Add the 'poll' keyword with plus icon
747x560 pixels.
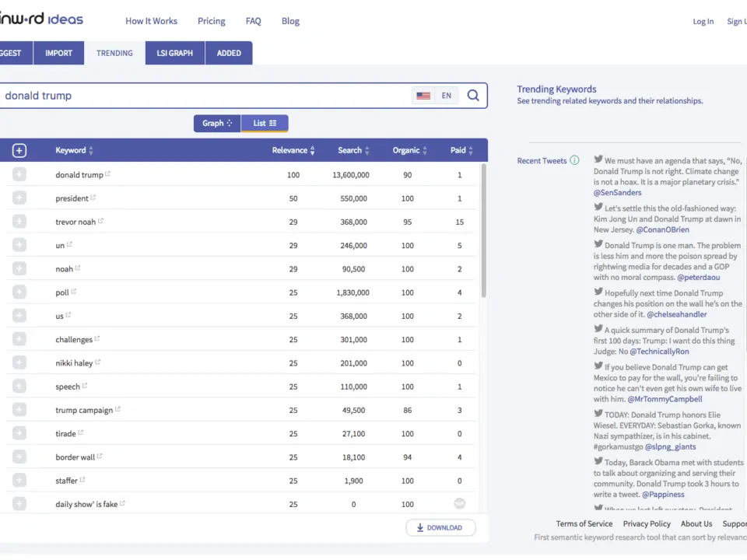[x=19, y=292]
